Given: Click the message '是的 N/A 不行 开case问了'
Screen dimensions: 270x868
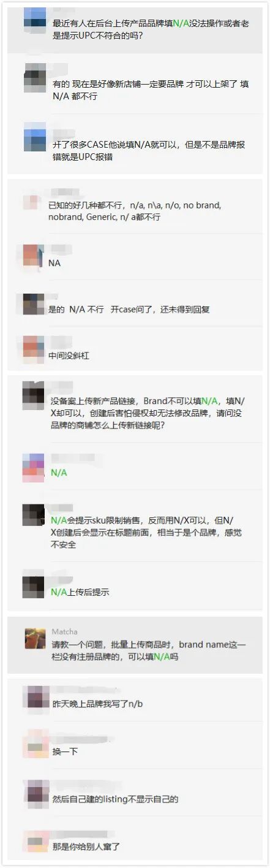Looking at the screenshot, I should point(129,310).
